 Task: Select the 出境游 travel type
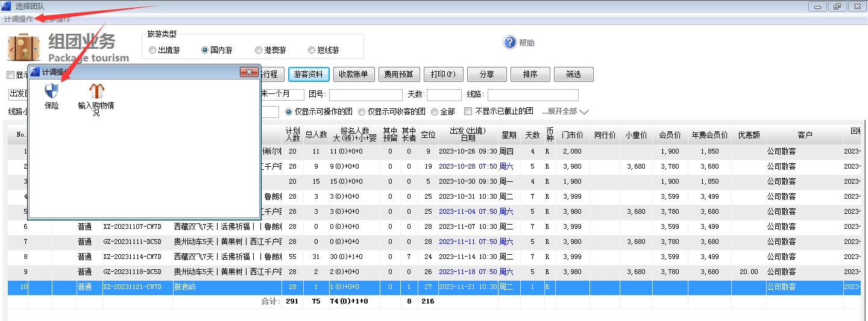(x=153, y=51)
